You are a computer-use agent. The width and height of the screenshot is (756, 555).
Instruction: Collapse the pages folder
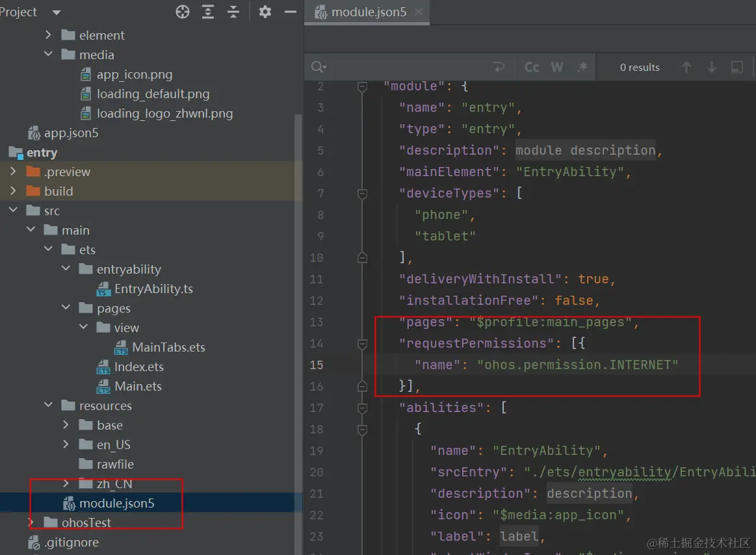click(x=66, y=307)
